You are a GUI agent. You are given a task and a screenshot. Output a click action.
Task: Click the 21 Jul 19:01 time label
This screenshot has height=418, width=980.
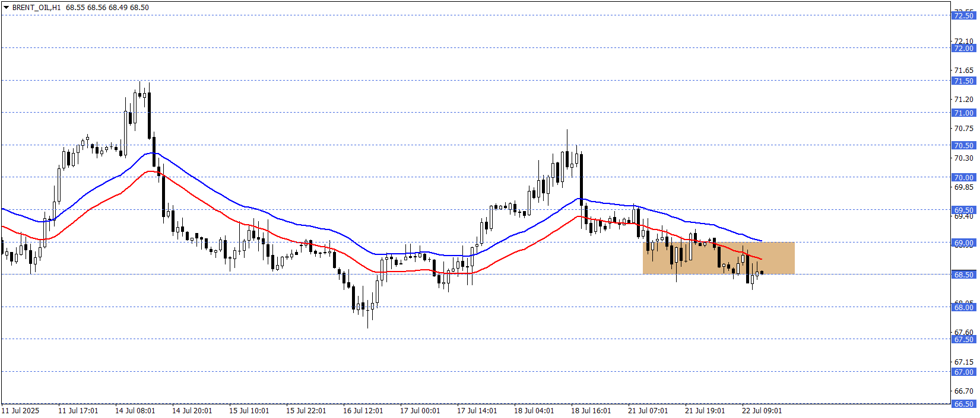pyautogui.click(x=705, y=411)
